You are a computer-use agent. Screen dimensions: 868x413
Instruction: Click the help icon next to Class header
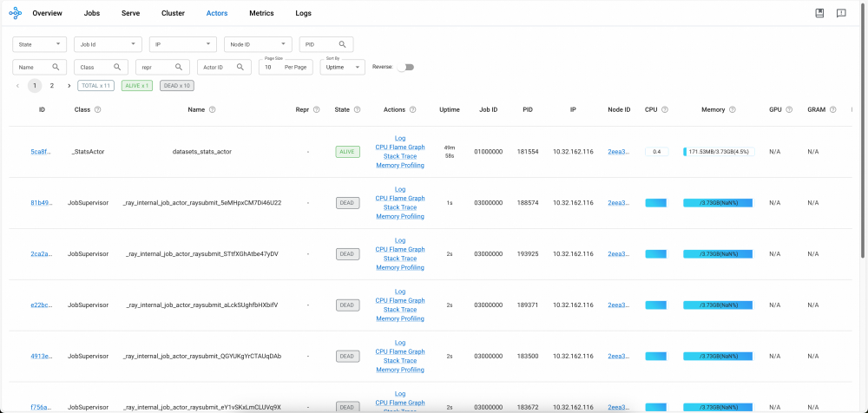98,109
